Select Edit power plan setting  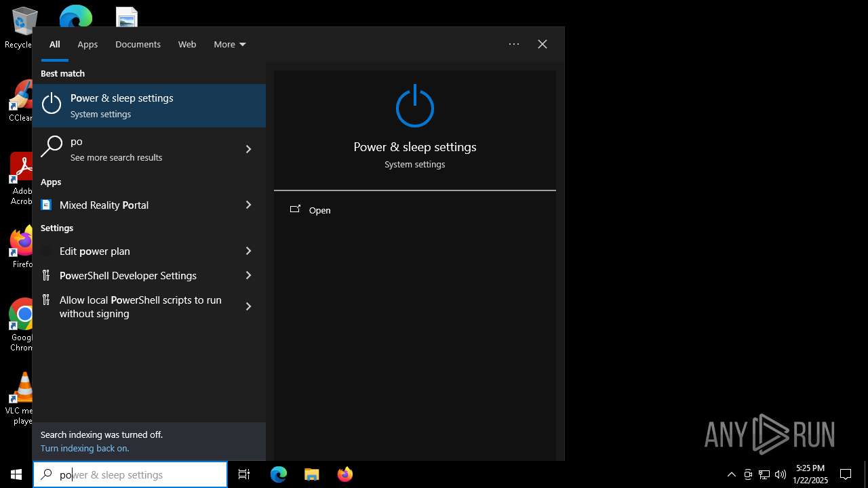coord(149,251)
